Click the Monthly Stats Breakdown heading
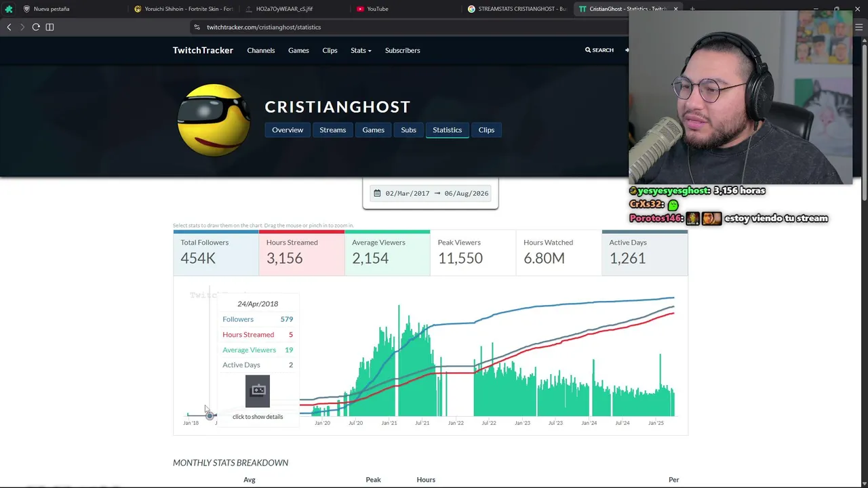Viewport: 868px width, 488px height. point(231,463)
